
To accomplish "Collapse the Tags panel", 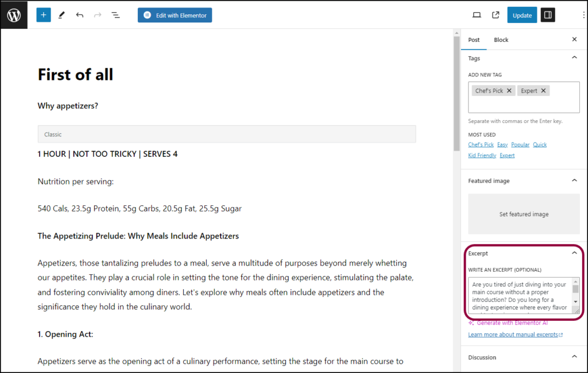I will tap(575, 57).
